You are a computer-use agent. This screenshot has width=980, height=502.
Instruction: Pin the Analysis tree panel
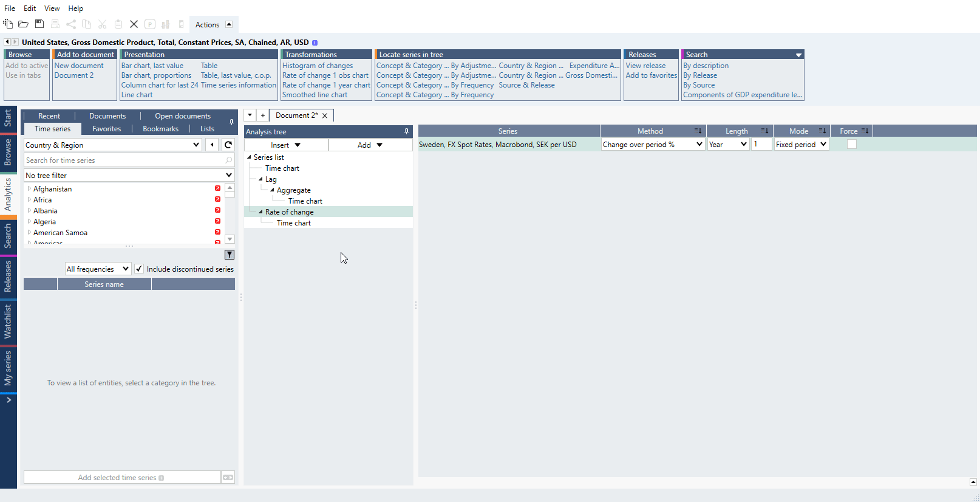tap(406, 131)
